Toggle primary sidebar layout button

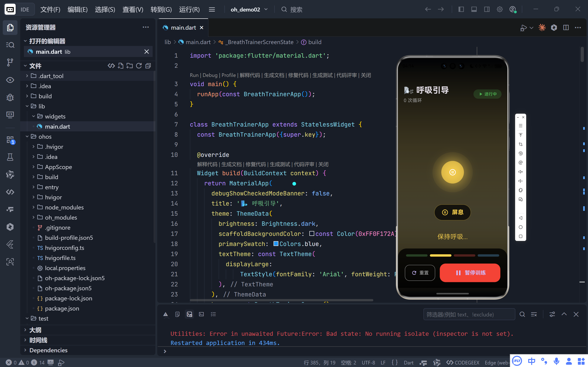pyautogui.click(x=461, y=9)
